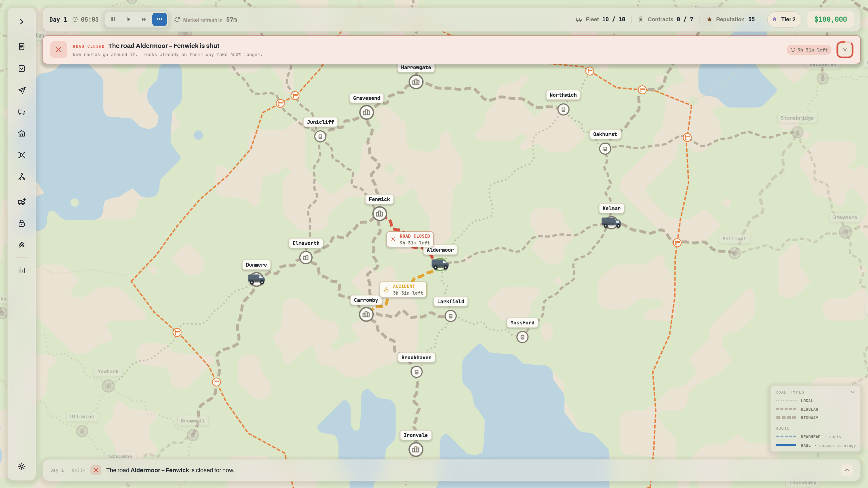Image resolution: width=868 pixels, height=488 pixels.
Task: Click the 9h 31m left banner badge
Action: (x=809, y=50)
